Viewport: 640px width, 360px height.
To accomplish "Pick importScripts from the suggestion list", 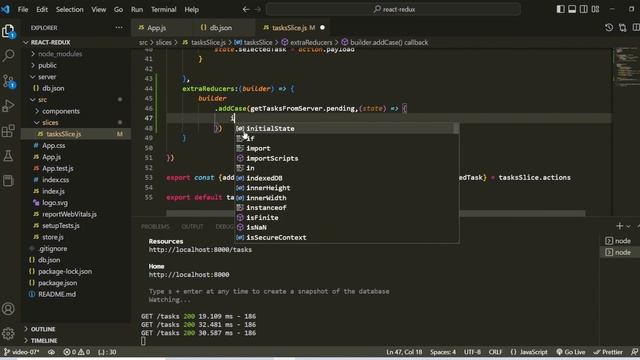I will pos(346,158).
